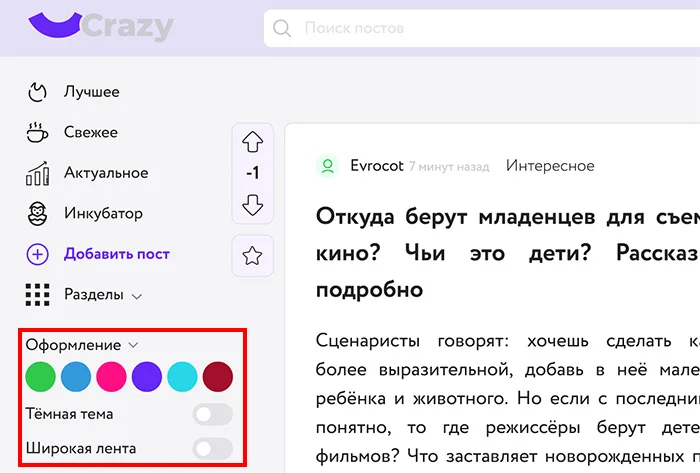The image size is (700, 473).
Task: Open the Evrocot author profile link
Action: pos(375,166)
